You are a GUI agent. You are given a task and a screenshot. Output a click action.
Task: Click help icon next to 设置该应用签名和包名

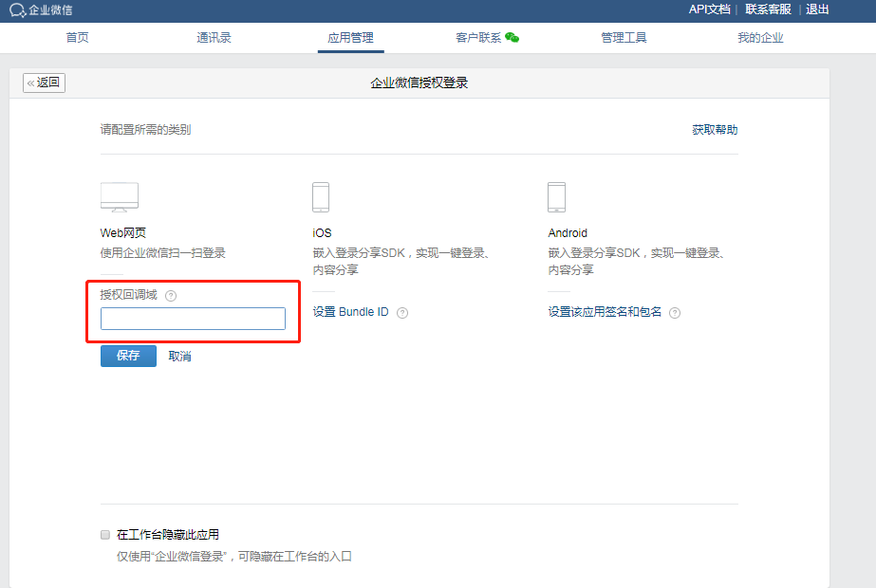click(x=675, y=313)
